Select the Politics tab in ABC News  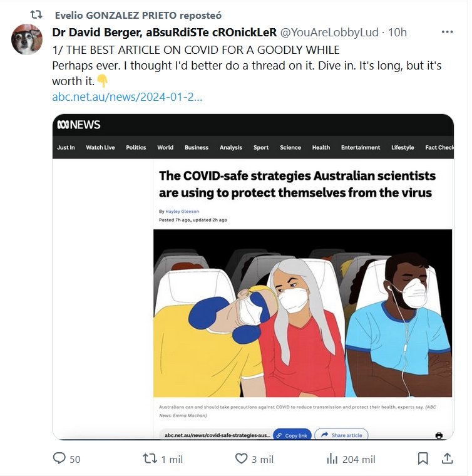pos(136,148)
